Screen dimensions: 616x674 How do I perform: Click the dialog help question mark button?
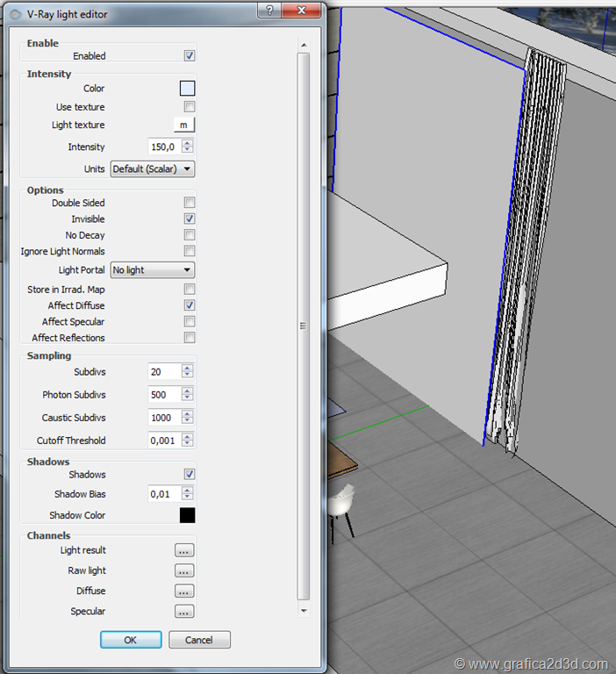[x=269, y=10]
